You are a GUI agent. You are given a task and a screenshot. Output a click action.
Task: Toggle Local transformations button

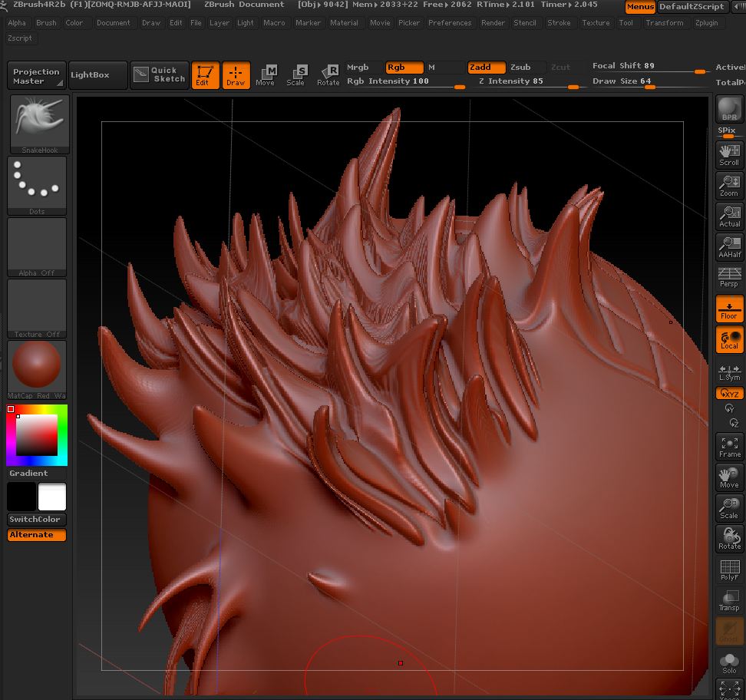pyautogui.click(x=729, y=339)
